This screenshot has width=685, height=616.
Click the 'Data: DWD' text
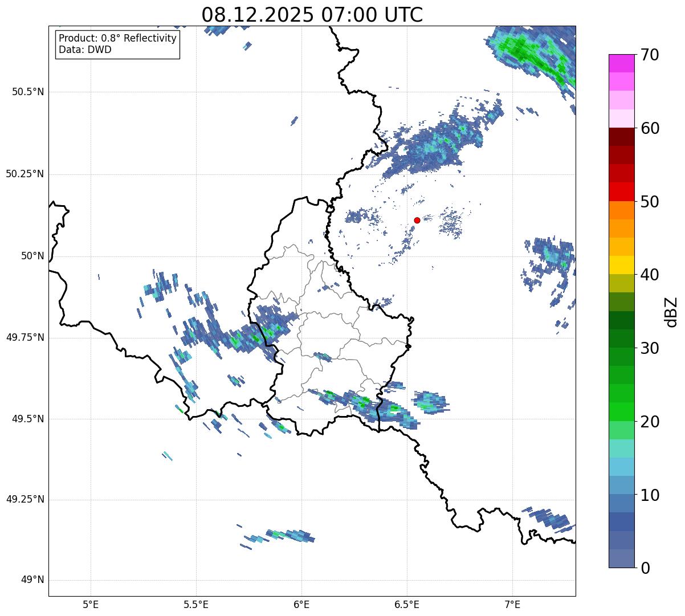85,50
